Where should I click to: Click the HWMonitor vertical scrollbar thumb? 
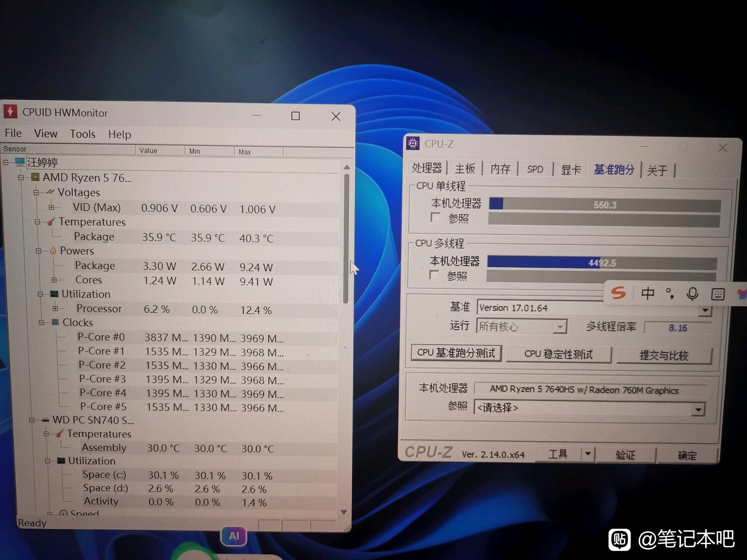346,238
